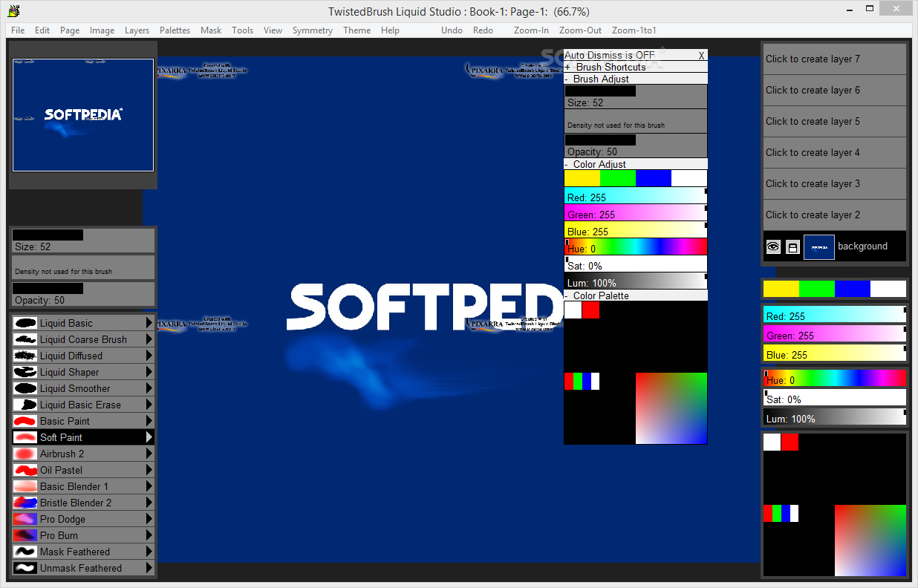Open the Palettes menu
Image resolution: width=918 pixels, height=588 pixels.
pos(175,30)
